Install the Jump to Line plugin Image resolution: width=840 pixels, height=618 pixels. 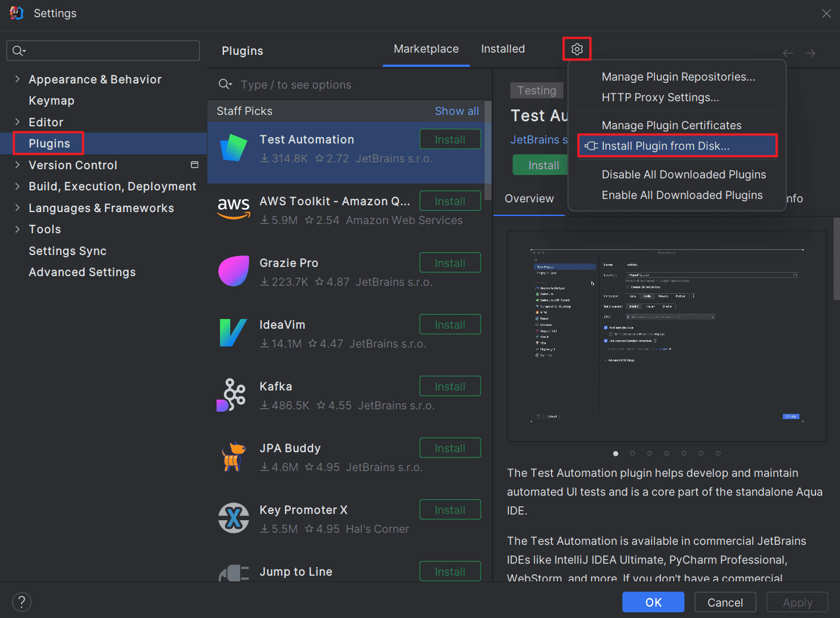[450, 572]
